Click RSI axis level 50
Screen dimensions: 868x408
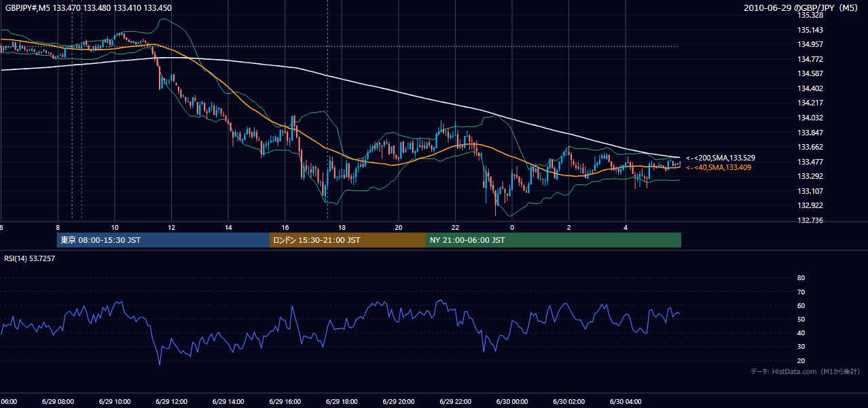[801, 319]
